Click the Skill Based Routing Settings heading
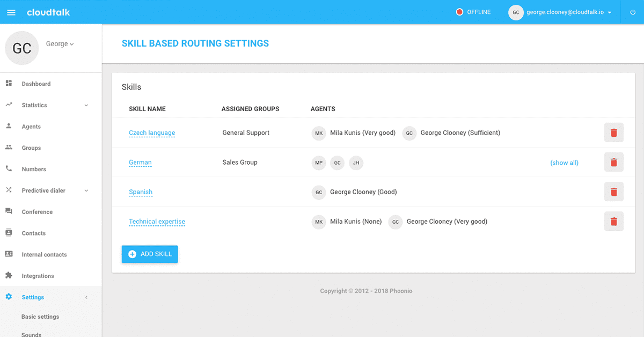This screenshot has width=644, height=337. 195,43
